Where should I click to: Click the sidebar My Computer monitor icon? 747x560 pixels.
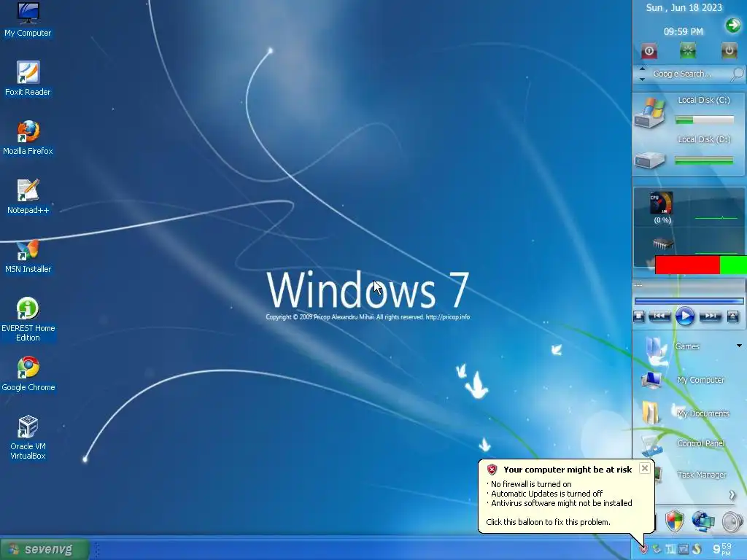click(x=651, y=381)
